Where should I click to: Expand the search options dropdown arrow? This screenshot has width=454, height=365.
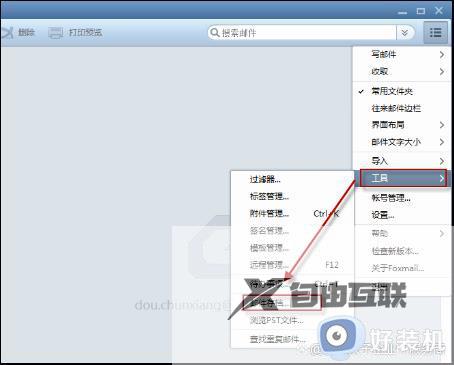(x=405, y=33)
